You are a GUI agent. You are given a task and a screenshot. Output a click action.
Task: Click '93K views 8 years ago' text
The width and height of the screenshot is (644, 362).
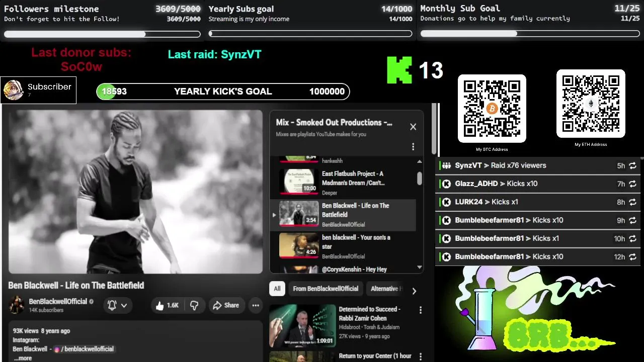[41, 331]
